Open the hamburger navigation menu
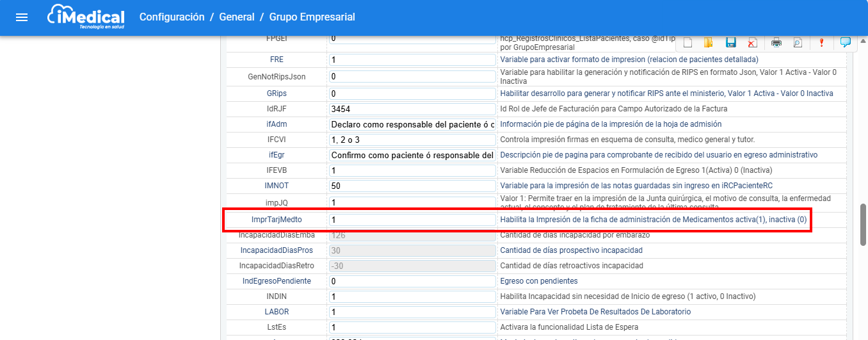Image resolution: width=868 pixels, height=340 pixels. pyautogui.click(x=22, y=17)
